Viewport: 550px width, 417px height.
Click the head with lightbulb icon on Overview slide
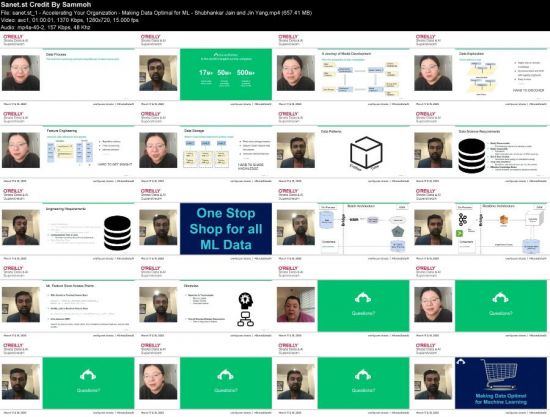[x=246, y=301]
